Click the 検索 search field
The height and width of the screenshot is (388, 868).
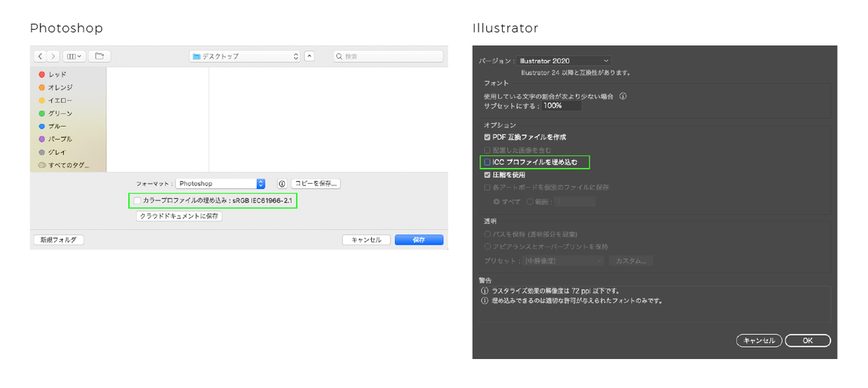(x=388, y=56)
